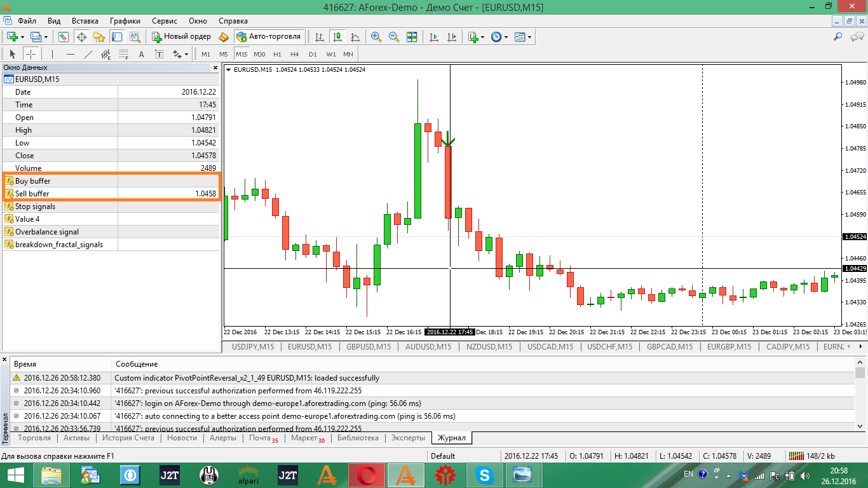
Task: Select the Sell buffer row in Data Window
Action: coord(111,194)
